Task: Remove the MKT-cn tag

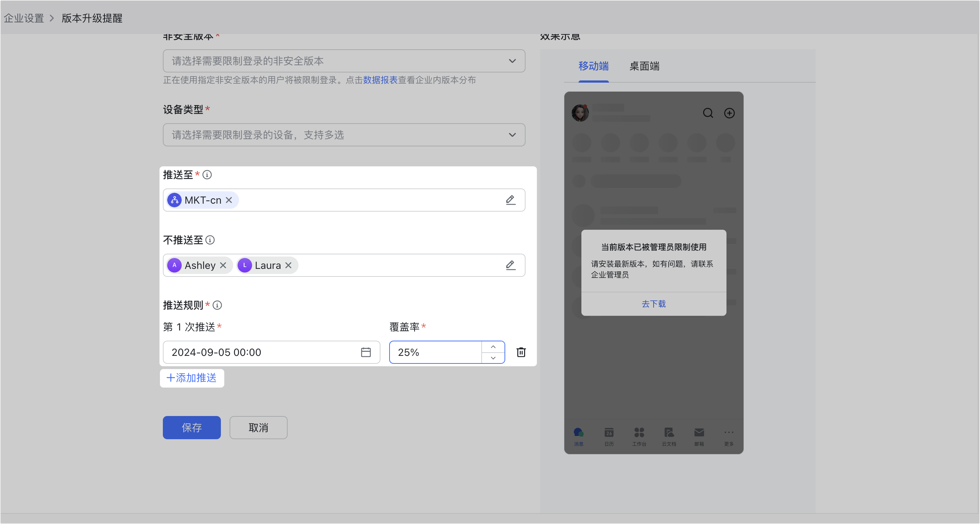Action: [228, 200]
